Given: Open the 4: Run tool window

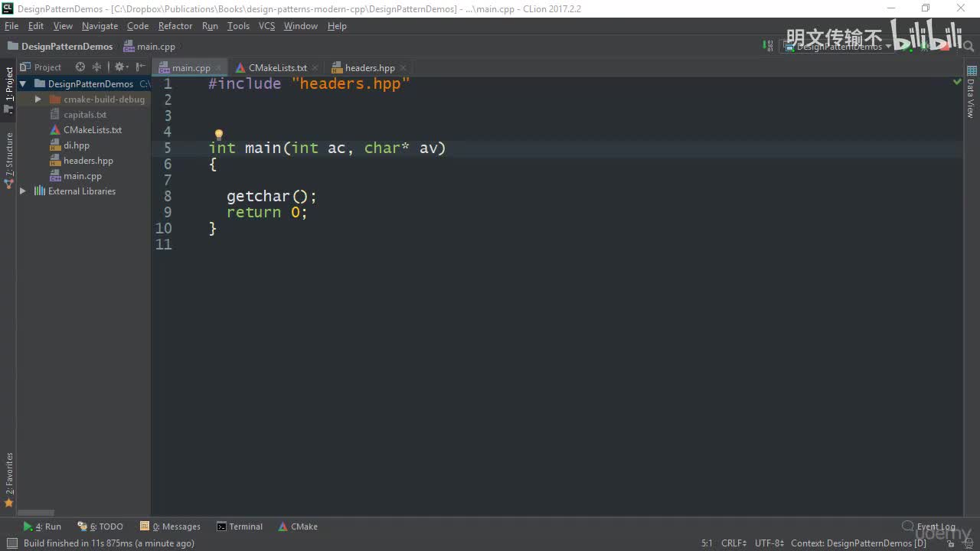Looking at the screenshot, I should point(42,527).
